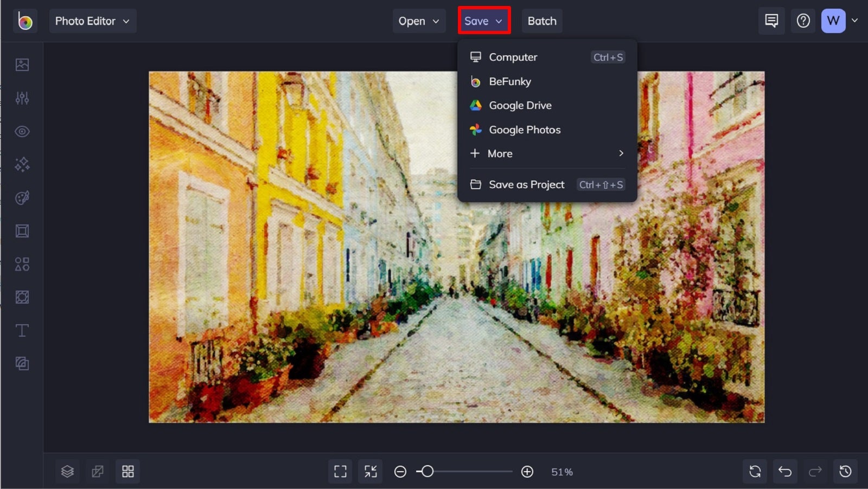Click the Batch button
The image size is (868, 489).
(x=541, y=21)
